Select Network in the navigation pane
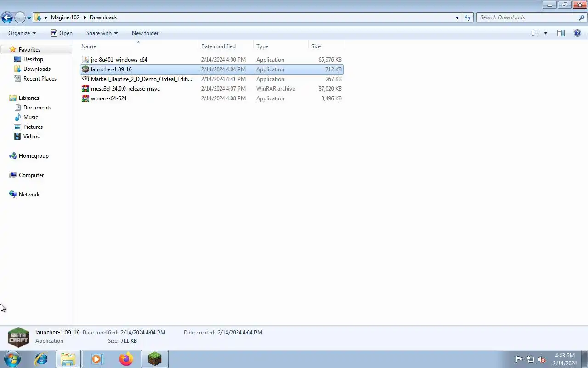588x368 pixels. click(x=29, y=195)
